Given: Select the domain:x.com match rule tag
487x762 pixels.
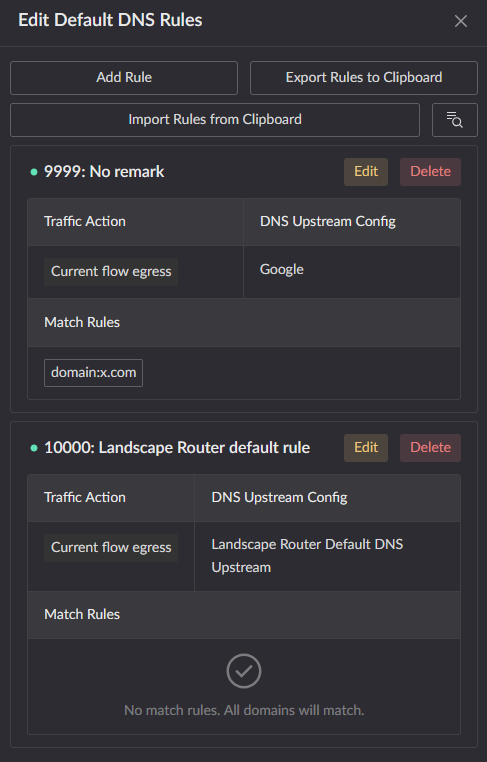Looking at the screenshot, I should tap(93, 373).
